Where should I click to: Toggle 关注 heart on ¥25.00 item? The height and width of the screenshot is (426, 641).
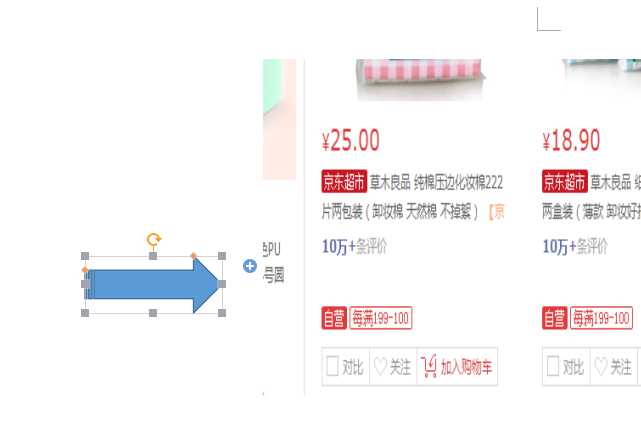[380, 366]
